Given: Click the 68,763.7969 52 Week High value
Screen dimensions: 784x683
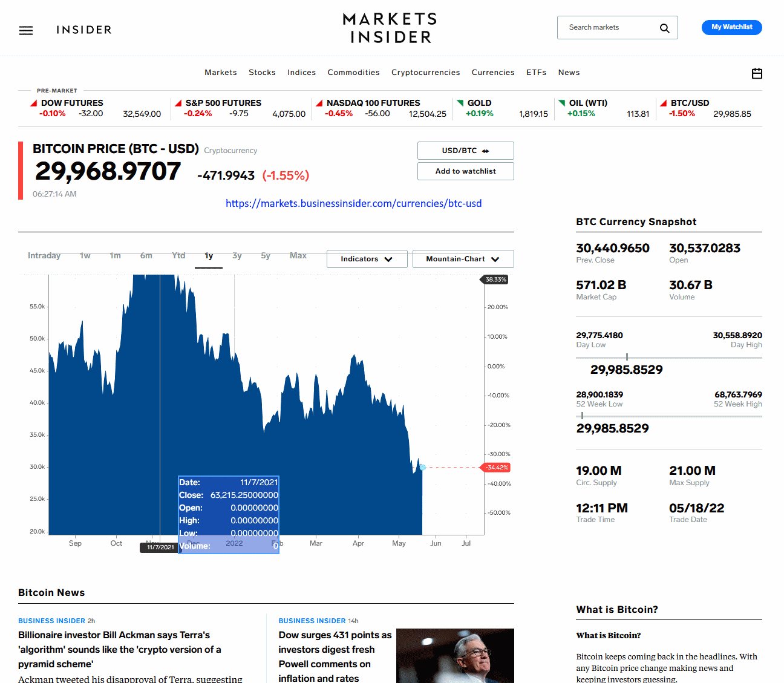Looking at the screenshot, I should [738, 394].
